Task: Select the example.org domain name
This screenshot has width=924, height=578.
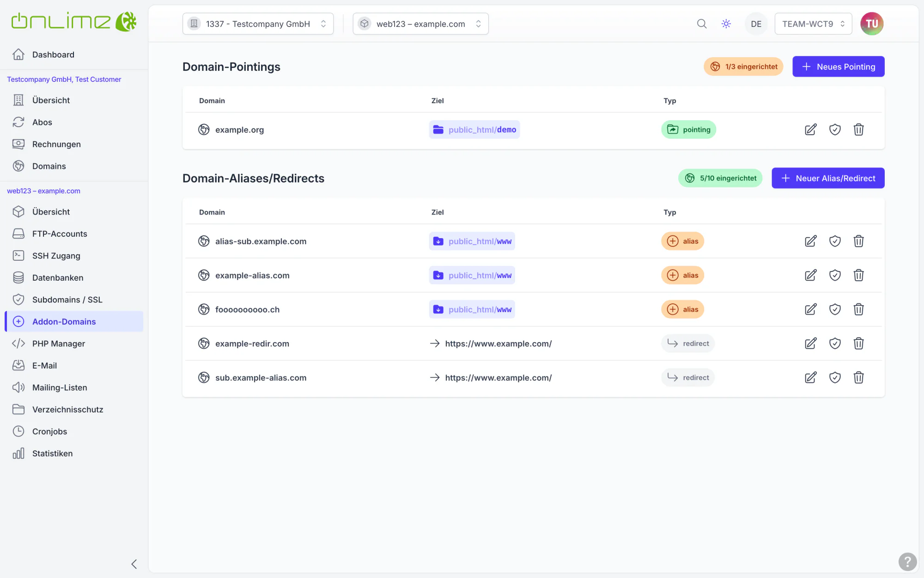Action: point(240,130)
